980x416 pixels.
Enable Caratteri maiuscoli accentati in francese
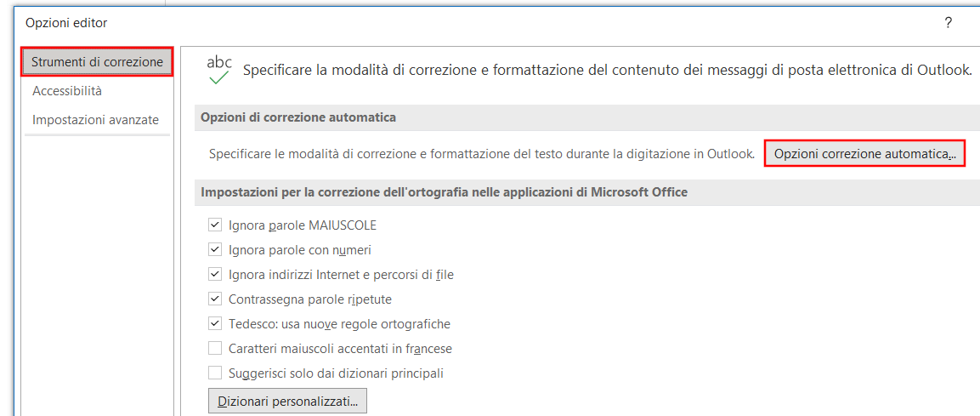[x=215, y=349]
